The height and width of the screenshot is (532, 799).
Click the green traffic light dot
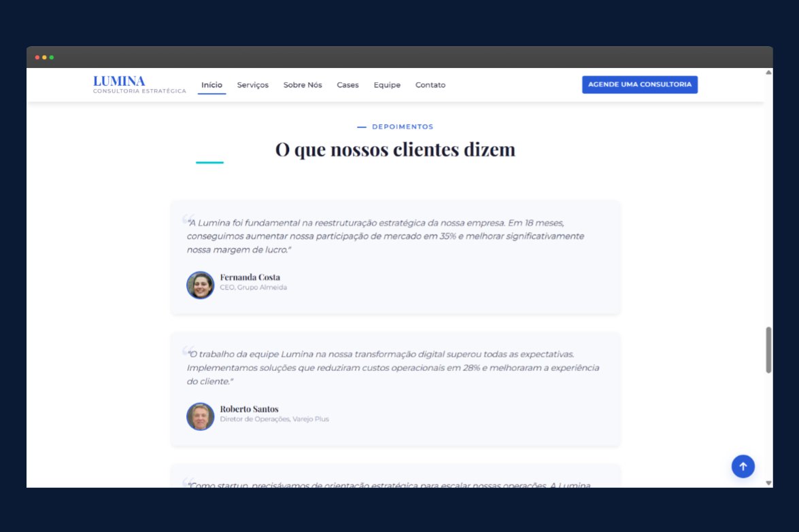pyautogui.click(x=50, y=57)
